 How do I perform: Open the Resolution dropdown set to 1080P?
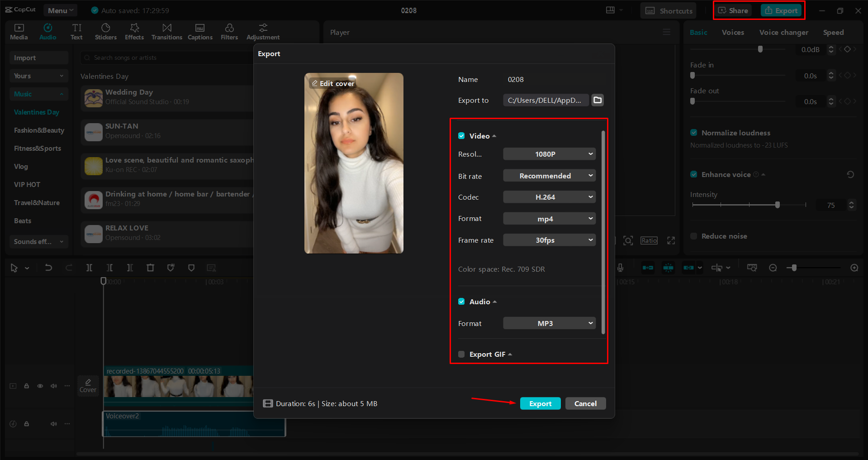pos(549,154)
